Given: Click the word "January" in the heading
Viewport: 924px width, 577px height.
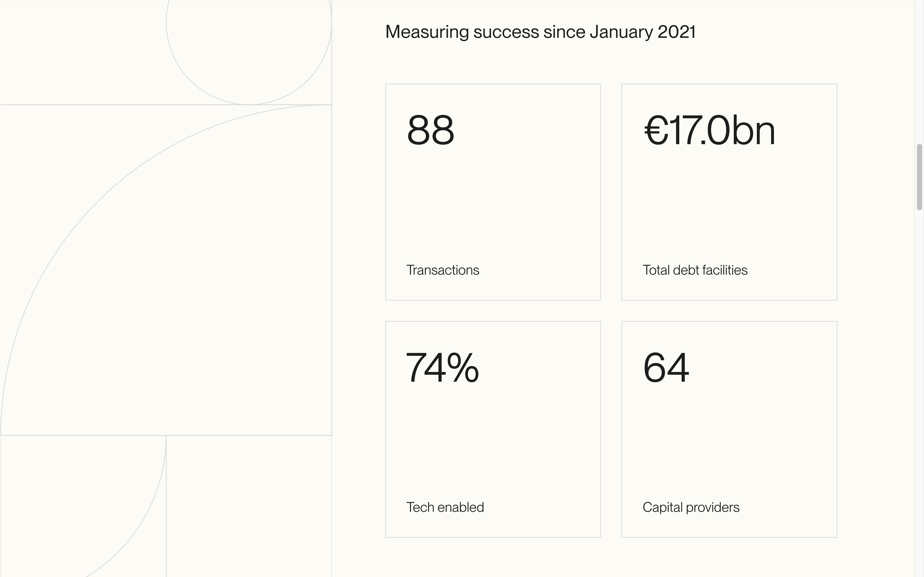Looking at the screenshot, I should pyautogui.click(x=621, y=32).
